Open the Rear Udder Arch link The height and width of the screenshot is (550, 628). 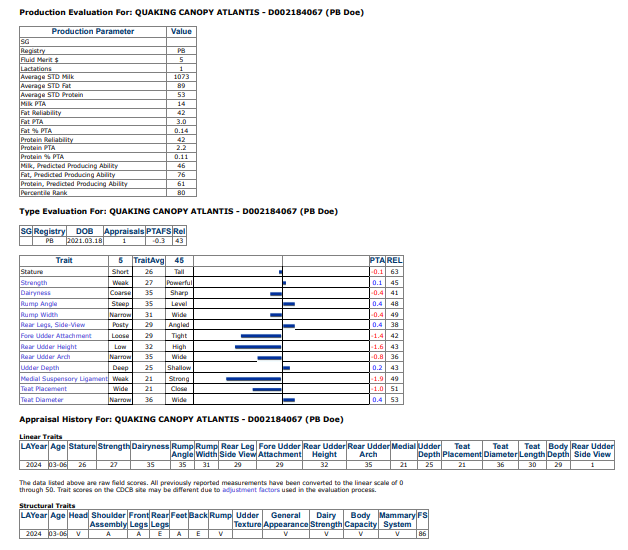point(45,357)
